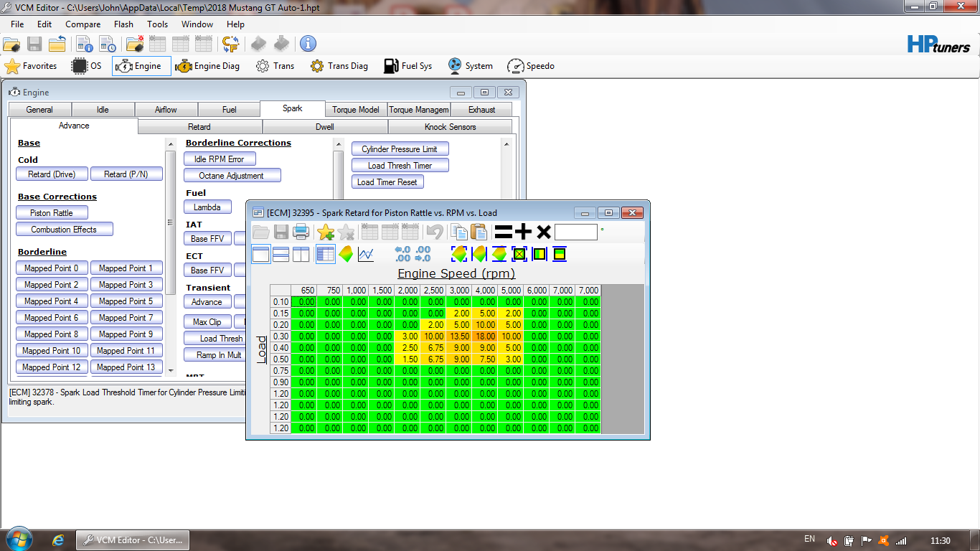Click the blue info icon in main toolbar
The image size is (980, 551).
tap(308, 44)
